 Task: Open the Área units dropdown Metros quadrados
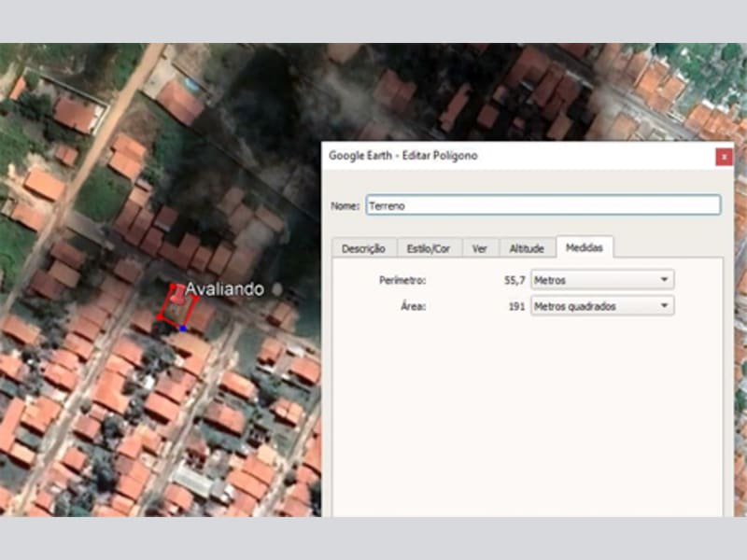coord(602,306)
